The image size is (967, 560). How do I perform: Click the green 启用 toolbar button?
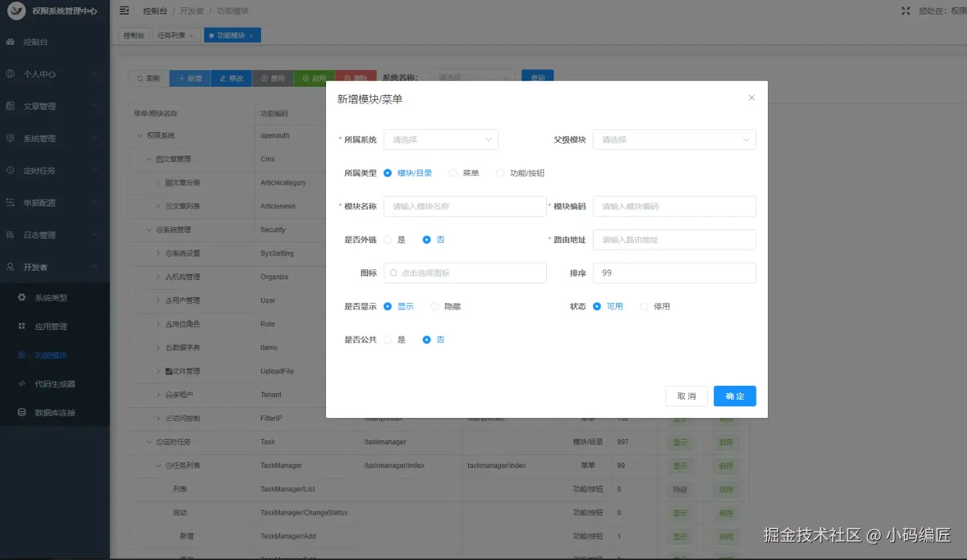pos(314,78)
